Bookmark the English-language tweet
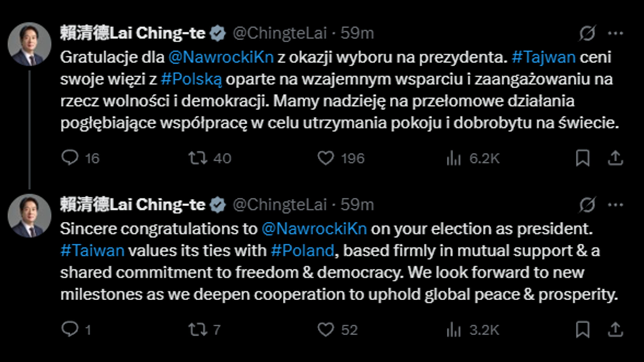 point(583,329)
